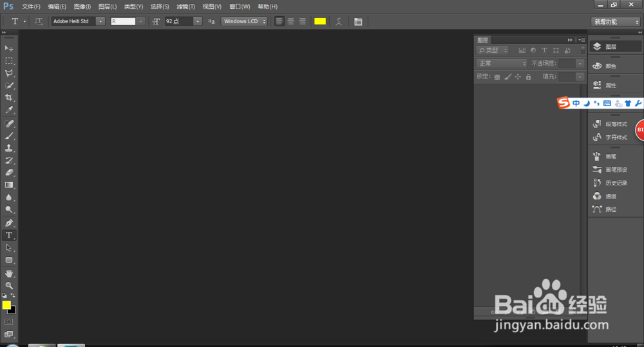Open the Filter menu
The height and width of the screenshot is (347, 644).
pyautogui.click(x=185, y=6)
